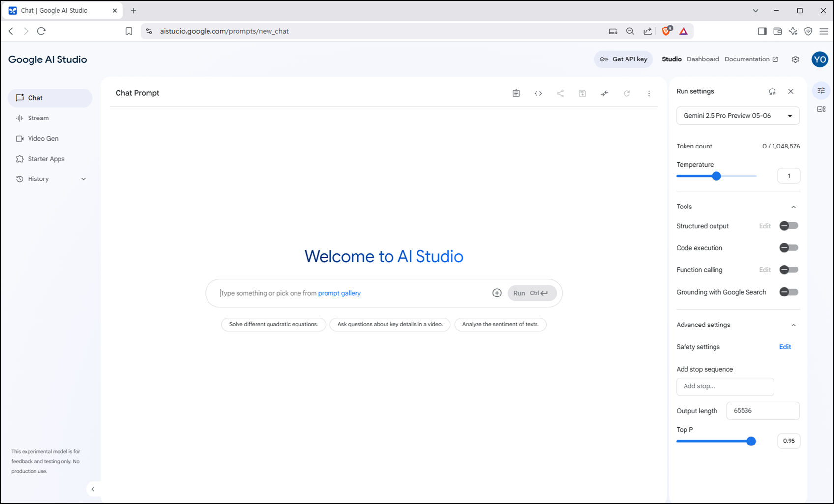Expand the History chevron
This screenshot has height=504, width=834.
point(83,179)
